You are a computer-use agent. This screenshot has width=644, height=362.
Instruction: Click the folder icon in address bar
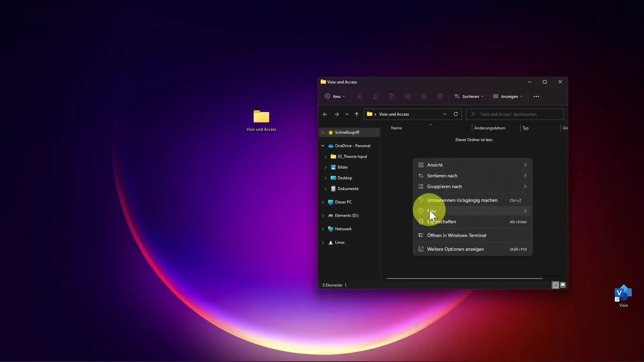click(x=369, y=114)
